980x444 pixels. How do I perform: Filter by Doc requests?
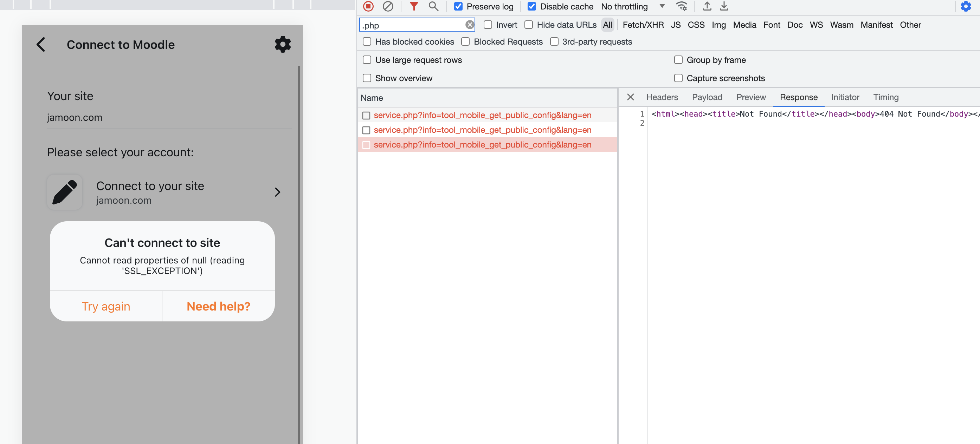[x=795, y=25]
